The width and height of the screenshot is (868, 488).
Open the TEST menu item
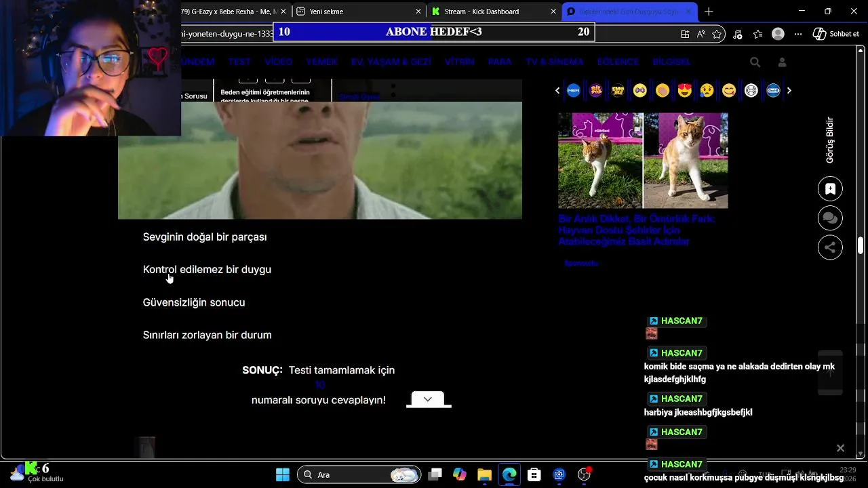[239, 62]
